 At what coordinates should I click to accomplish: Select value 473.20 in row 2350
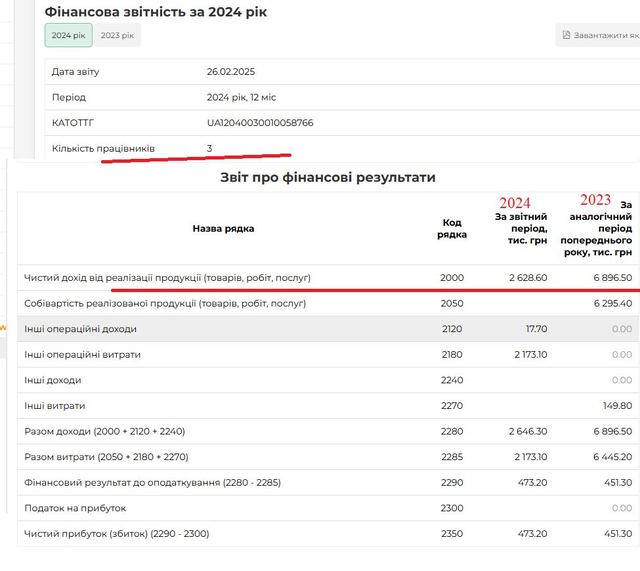pos(532,534)
